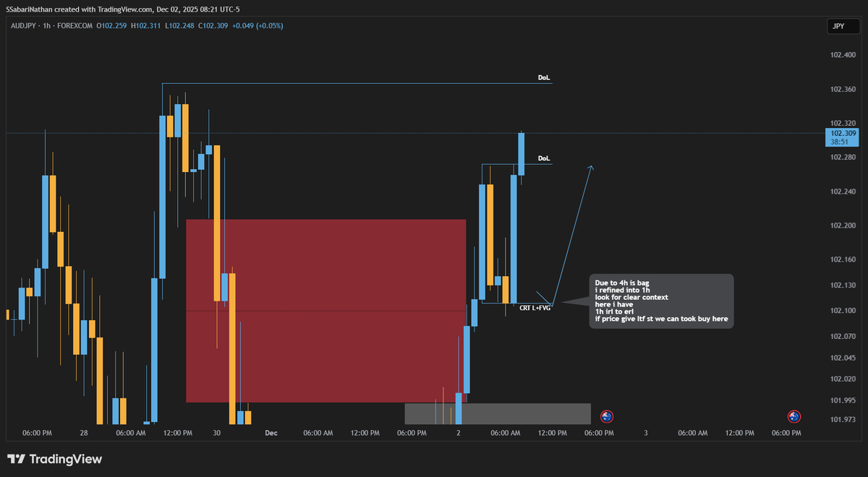Click the current price label 102.309
Image resolution: width=868 pixels, height=477 pixels.
[x=843, y=133]
